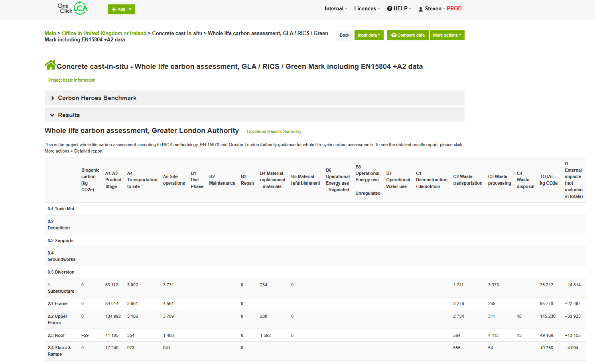Open the Input data dropdown
The height and width of the screenshot is (364, 595).
coord(369,35)
